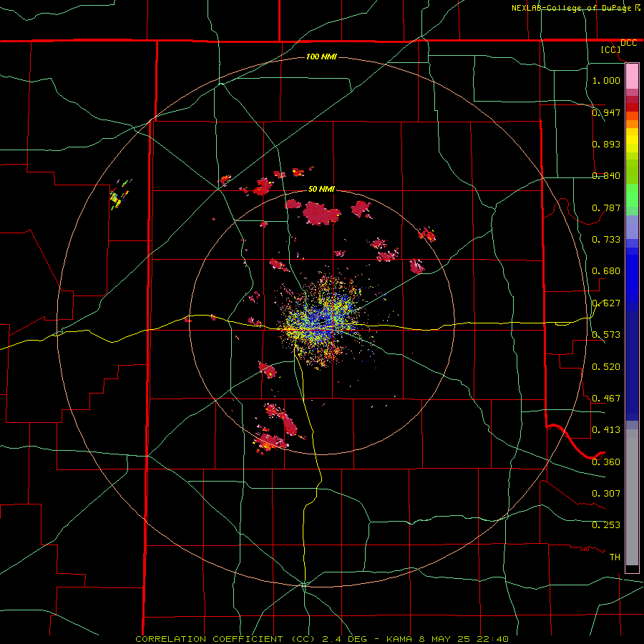This screenshot has width=644, height=644.
Task: Select the 2.4 DEG elevation text
Action: 345,639
